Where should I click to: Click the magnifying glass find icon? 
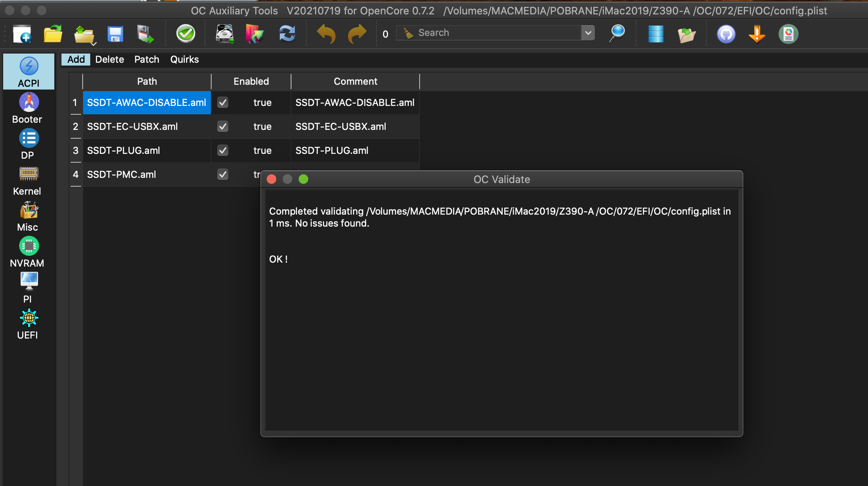[616, 34]
